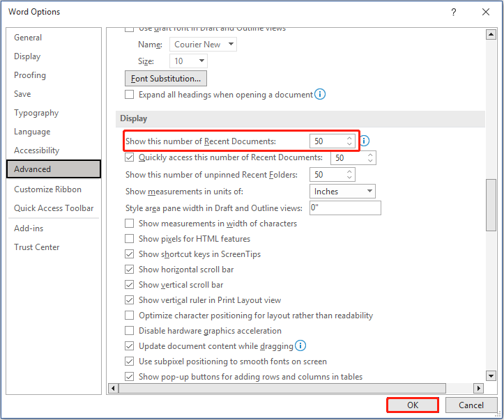Decrease Quickly access Recent Documents number
The height and width of the screenshot is (420, 504).
coord(370,161)
